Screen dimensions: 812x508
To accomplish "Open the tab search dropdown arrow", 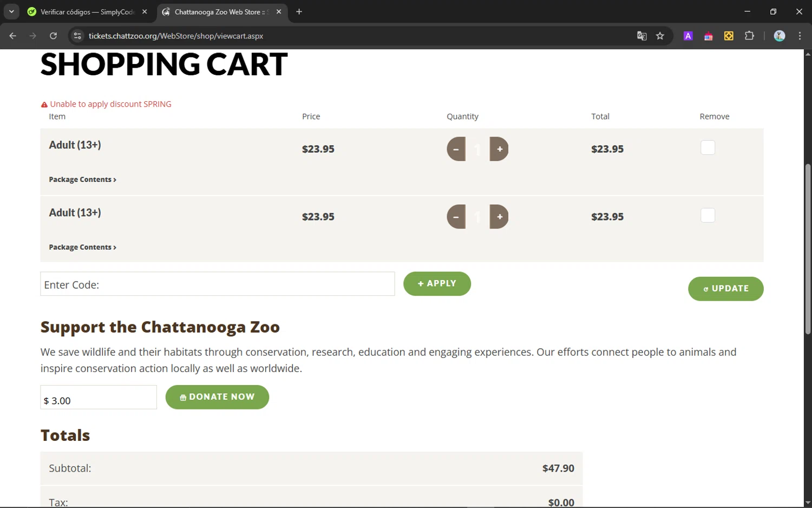I will [11, 11].
